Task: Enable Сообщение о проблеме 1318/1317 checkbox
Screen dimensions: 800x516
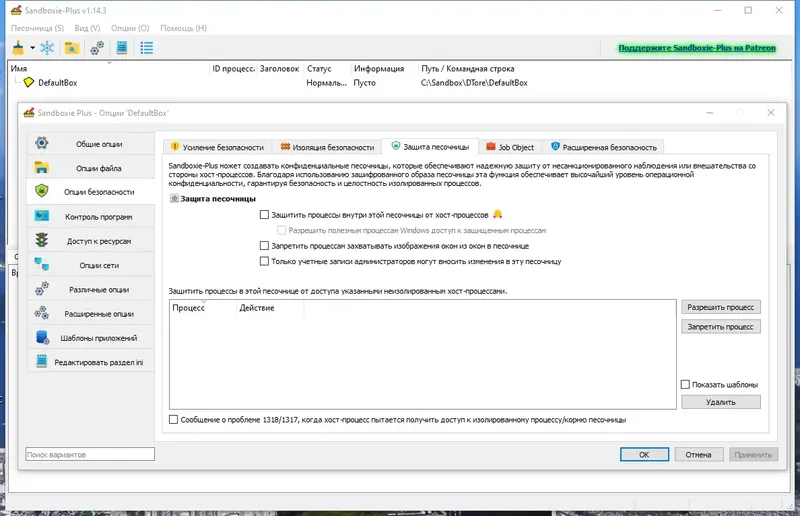Action: click(x=173, y=420)
